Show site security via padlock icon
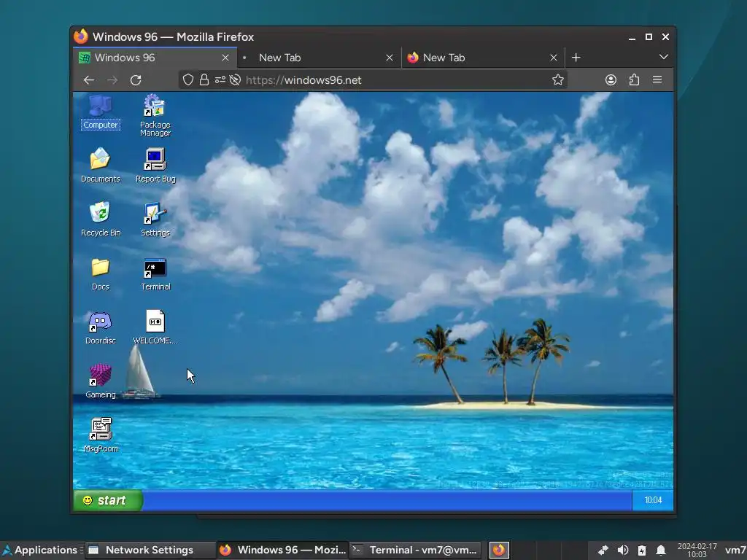Image resolution: width=747 pixels, height=560 pixels. tap(204, 80)
